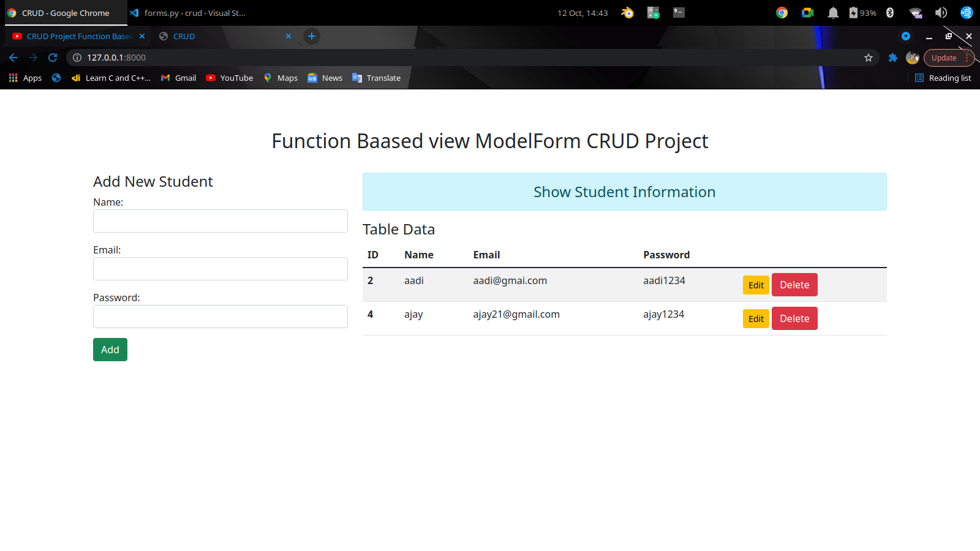Click the Chrome icon in the system tray
Image resolution: width=980 pixels, height=551 pixels.
point(782,13)
